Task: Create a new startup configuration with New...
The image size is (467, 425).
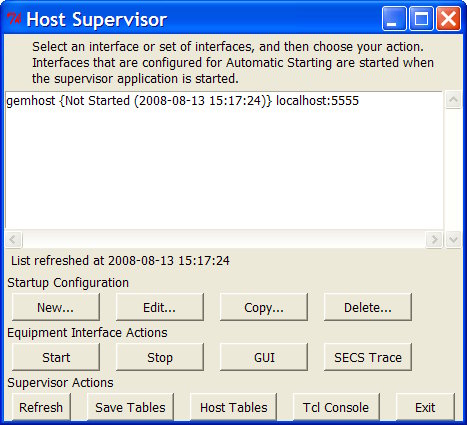Action: coord(56,307)
